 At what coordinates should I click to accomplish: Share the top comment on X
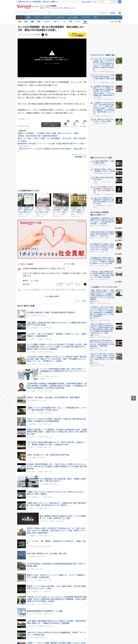85,284
